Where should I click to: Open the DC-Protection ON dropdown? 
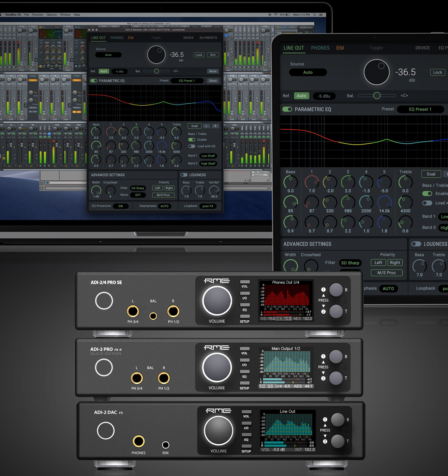click(121, 206)
